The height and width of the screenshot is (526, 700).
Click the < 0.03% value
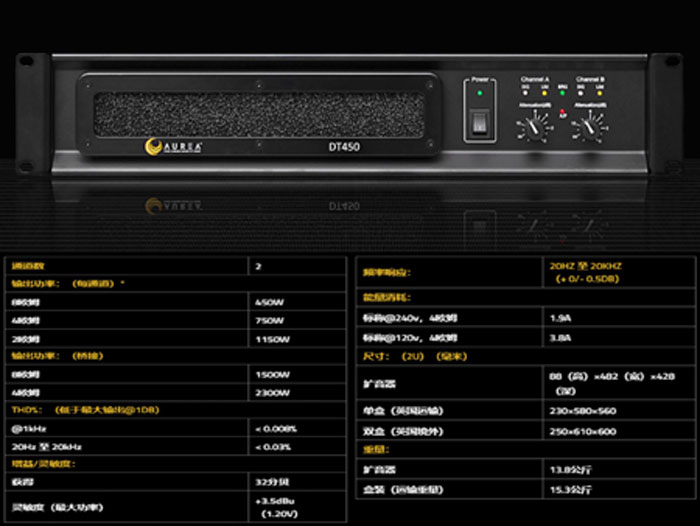[x=273, y=447]
